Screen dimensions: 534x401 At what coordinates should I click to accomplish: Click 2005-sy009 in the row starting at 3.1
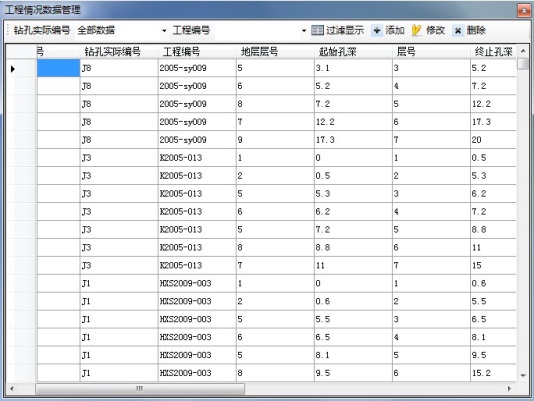click(x=197, y=68)
